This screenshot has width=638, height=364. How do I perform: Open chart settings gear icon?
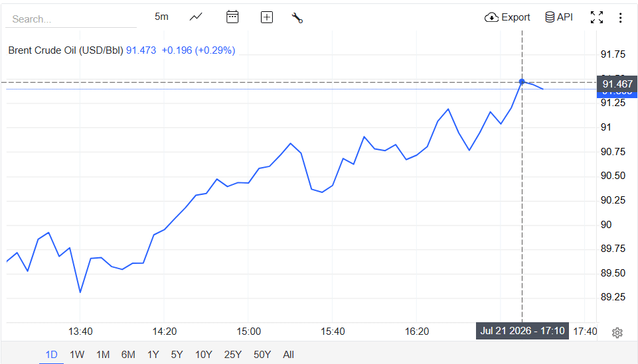tap(617, 333)
